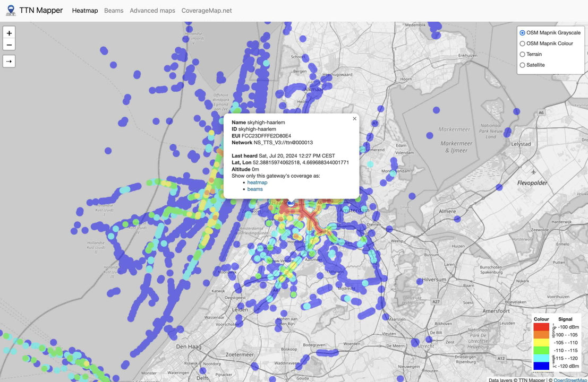Zoom in with the plus button
Viewport: 588px width, 382px height.
pyautogui.click(x=9, y=33)
